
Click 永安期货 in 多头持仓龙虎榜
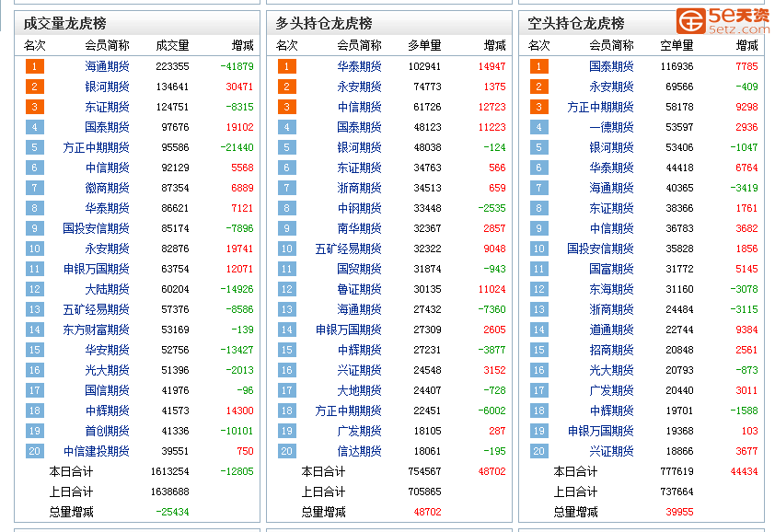click(359, 87)
